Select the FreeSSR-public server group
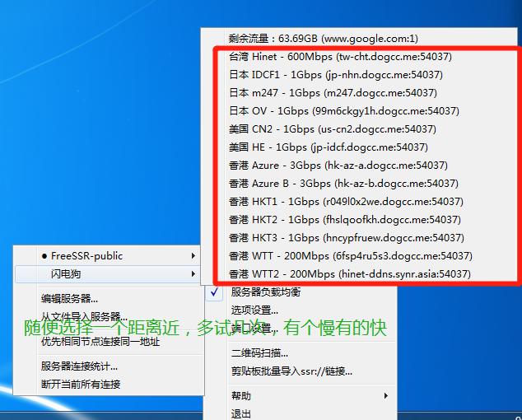Image resolution: width=522 pixels, height=420 pixels. tap(108, 256)
